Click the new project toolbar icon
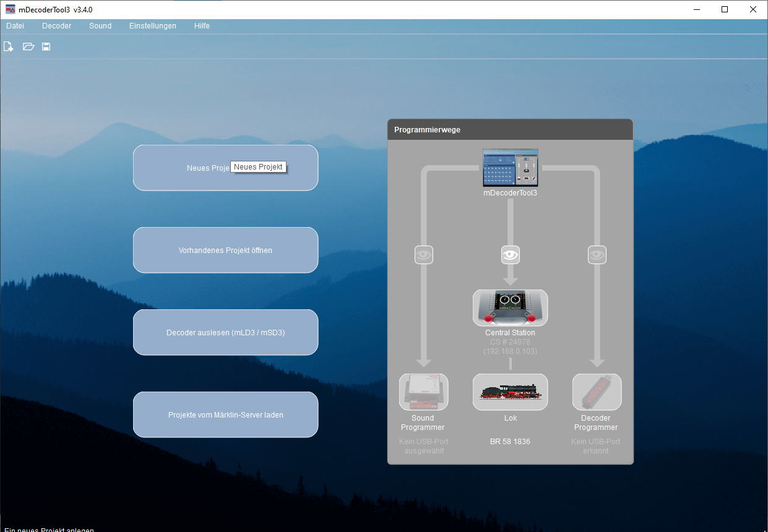Image resolution: width=768 pixels, height=532 pixels. point(9,46)
